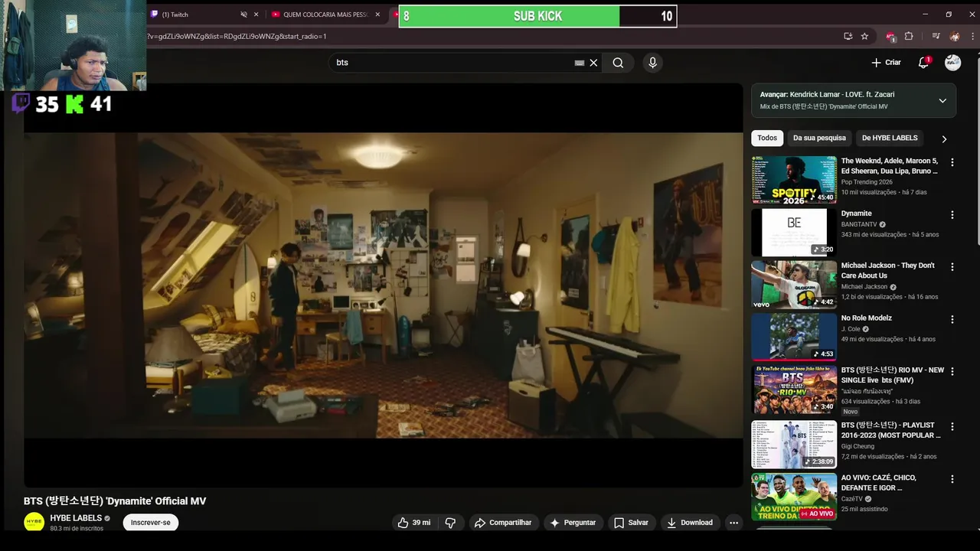Open options for Michael Jackson video

click(952, 267)
